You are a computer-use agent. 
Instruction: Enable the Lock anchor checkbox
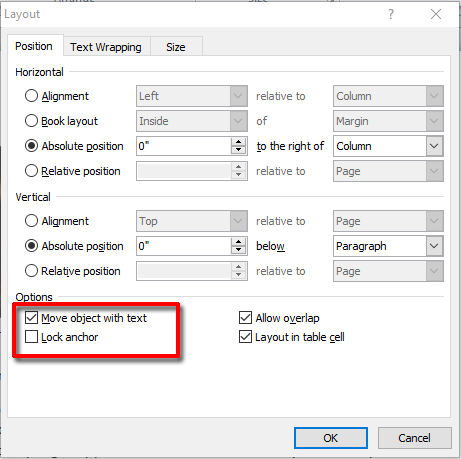tap(31, 337)
